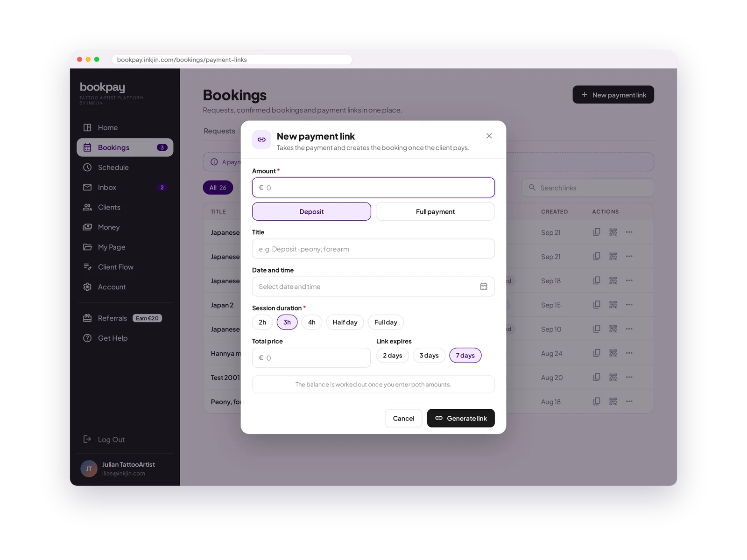Screen dimensions: 747x560
Task: Click the Log Out icon
Action: [x=87, y=439]
